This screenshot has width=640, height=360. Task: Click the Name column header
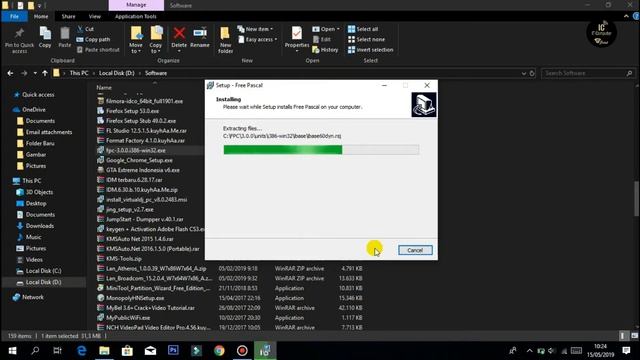pos(104,87)
